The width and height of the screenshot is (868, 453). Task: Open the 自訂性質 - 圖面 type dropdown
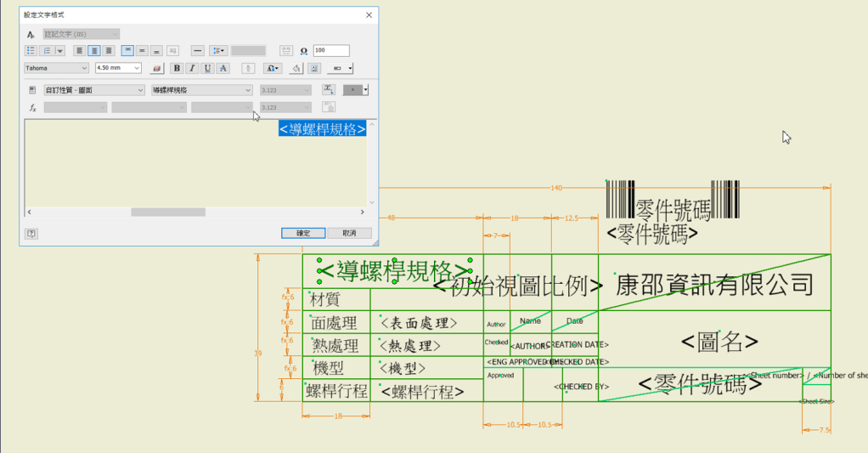click(140, 90)
